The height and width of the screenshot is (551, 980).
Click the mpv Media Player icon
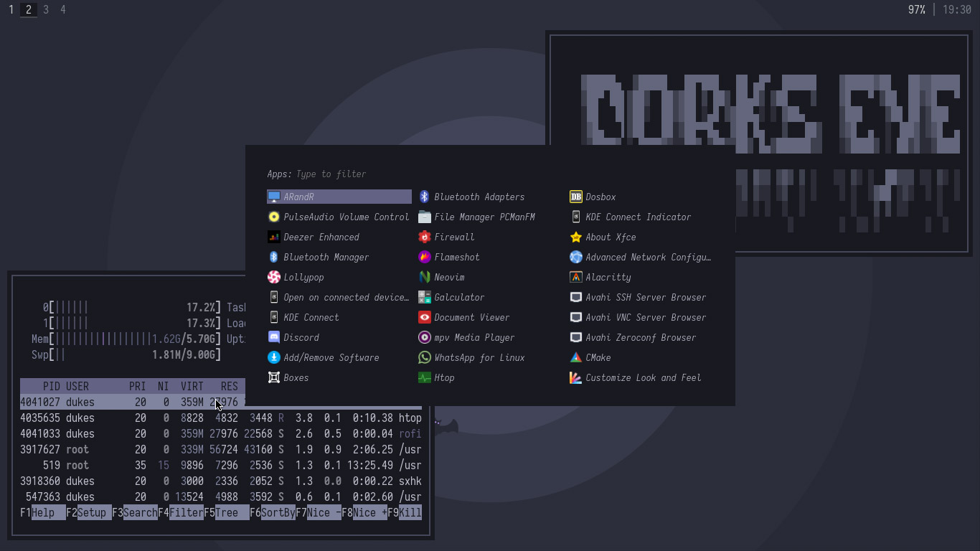tap(424, 337)
